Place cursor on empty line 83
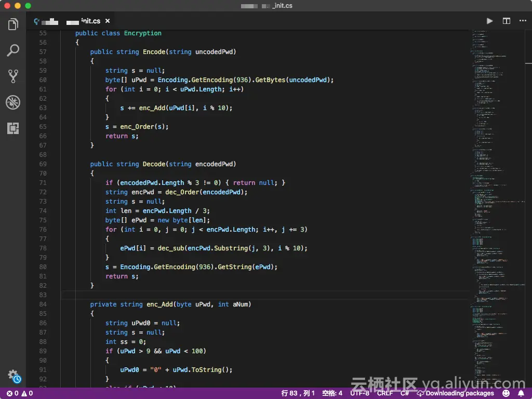This screenshot has width=532, height=399. tap(264, 295)
